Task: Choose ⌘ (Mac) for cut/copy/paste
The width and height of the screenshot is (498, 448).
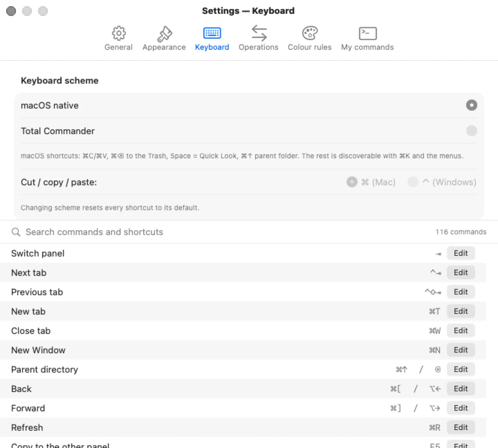Action: pos(352,182)
